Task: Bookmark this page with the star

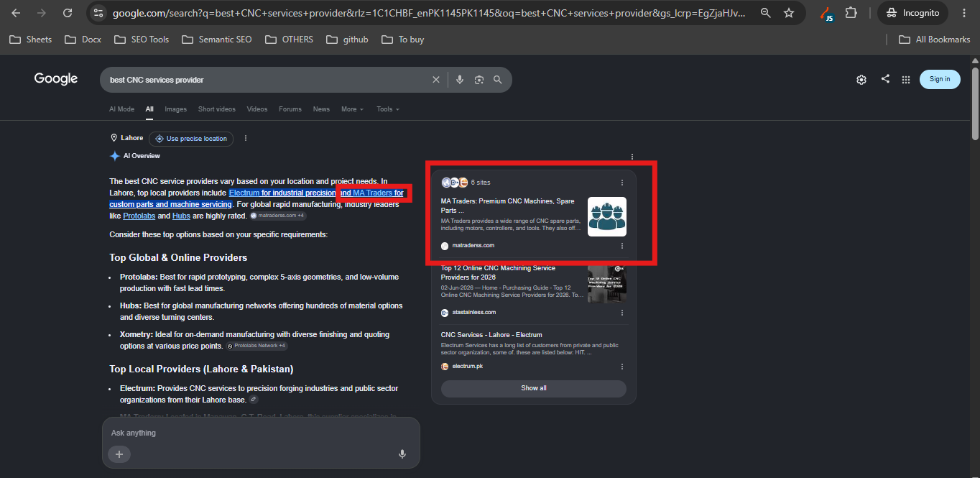Action: [789, 13]
